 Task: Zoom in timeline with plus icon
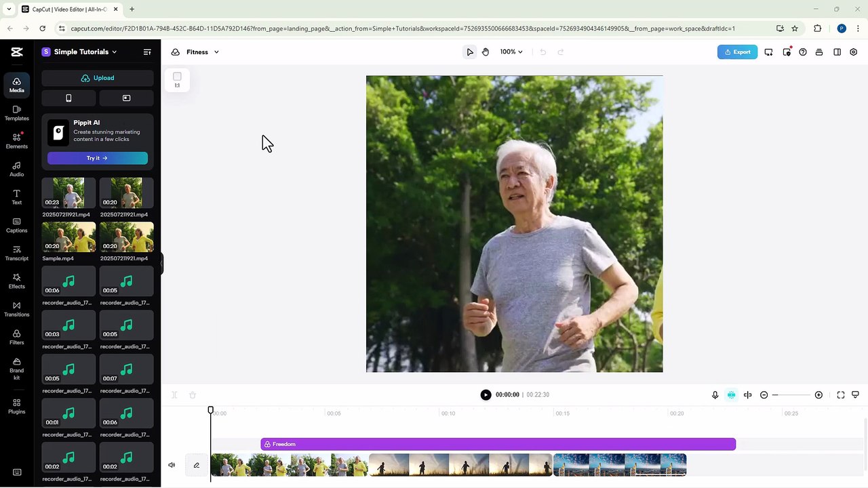pyautogui.click(x=818, y=394)
